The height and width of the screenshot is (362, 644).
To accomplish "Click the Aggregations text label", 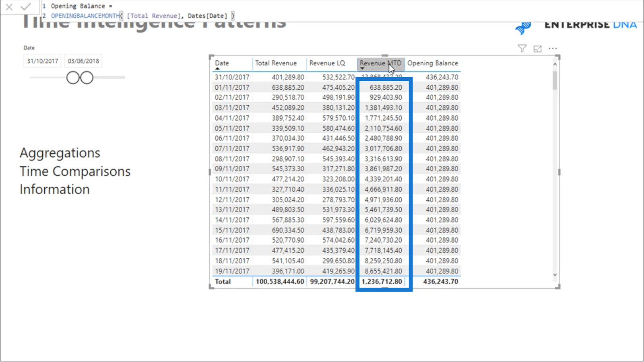I will coord(60,153).
